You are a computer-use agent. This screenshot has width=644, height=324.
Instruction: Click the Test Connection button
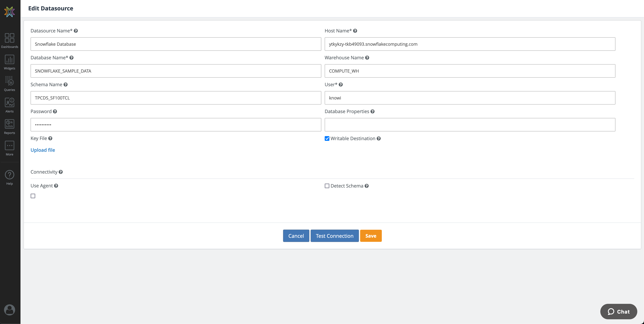tap(334, 236)
